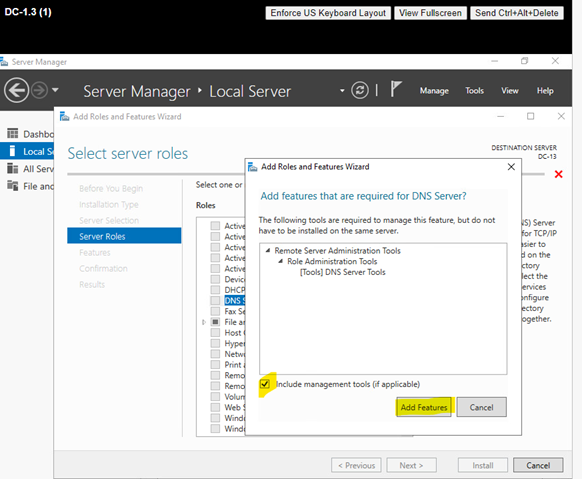
Task: Click the Server Manager title bar icon
Action: [4, 62]
